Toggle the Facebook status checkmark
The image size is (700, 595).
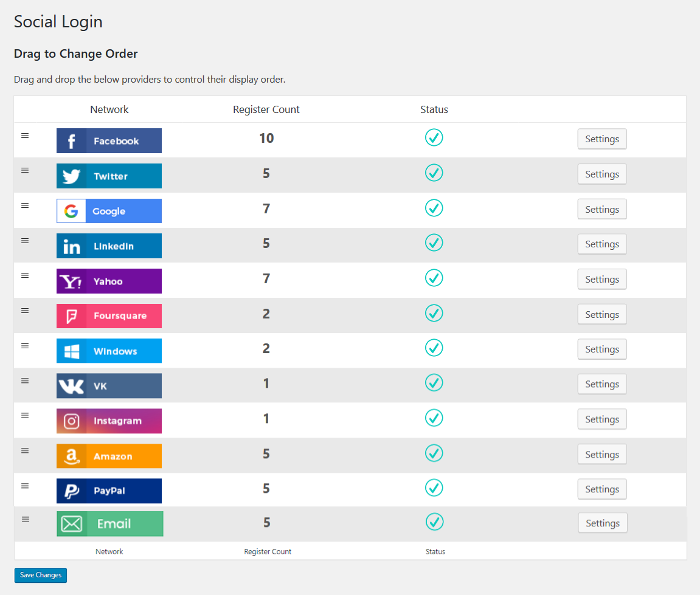pyautogui.click(x=434, y=138)
